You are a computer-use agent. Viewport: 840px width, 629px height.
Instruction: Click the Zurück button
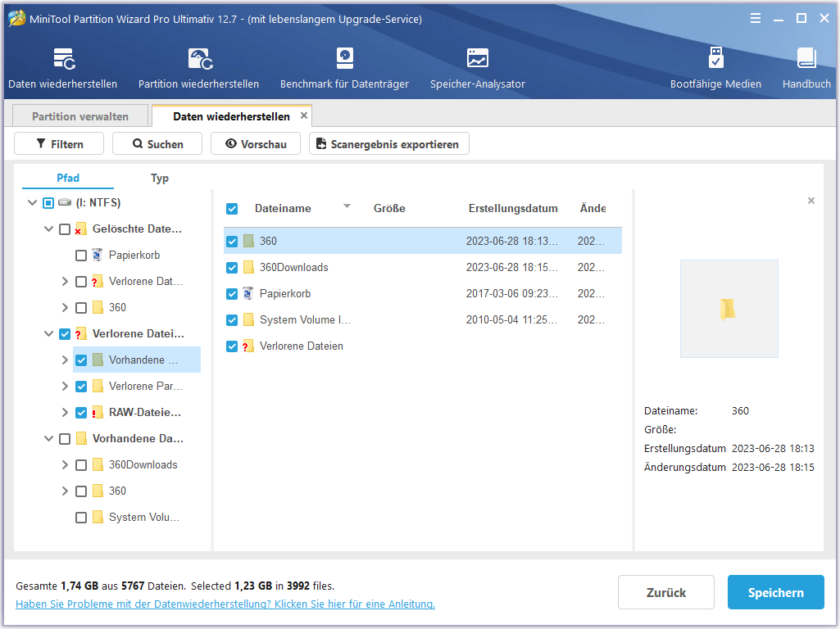click(x=666, y=592)
